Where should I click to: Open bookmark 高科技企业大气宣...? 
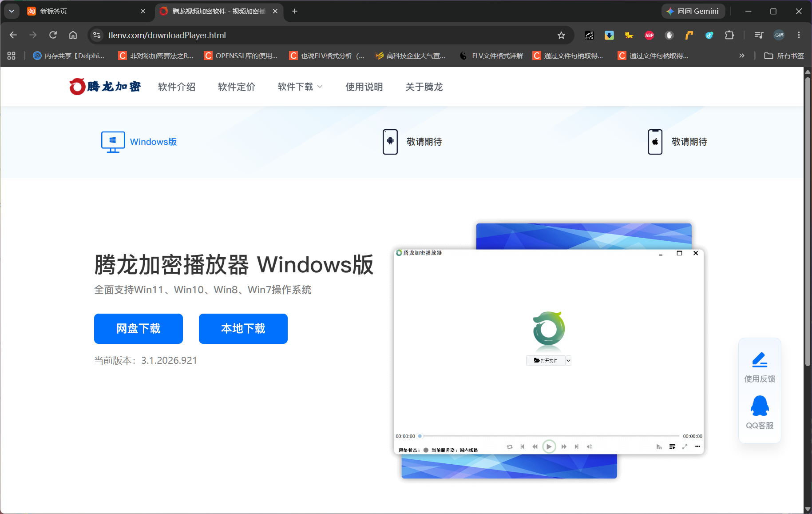click(x=410, y=56)
